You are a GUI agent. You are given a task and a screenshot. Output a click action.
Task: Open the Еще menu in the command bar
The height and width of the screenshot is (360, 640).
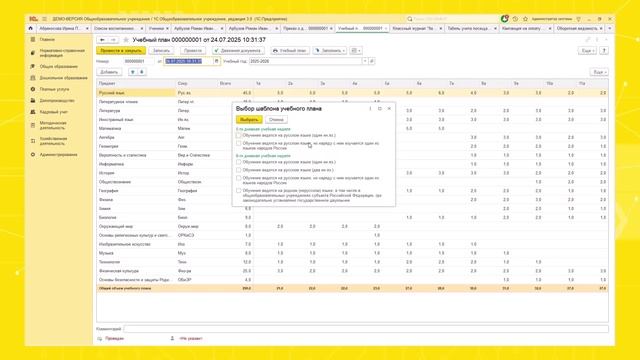(x=587, y=51)
